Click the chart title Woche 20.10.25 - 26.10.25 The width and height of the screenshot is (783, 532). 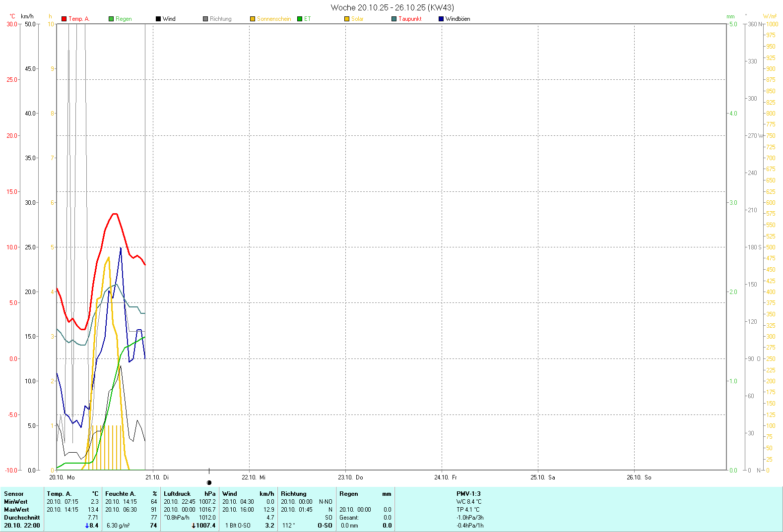[x=392, y=7]
